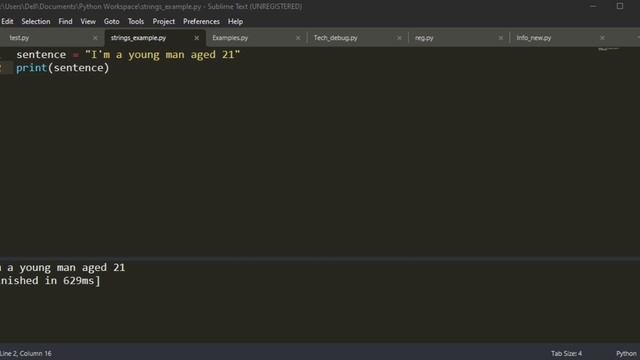Maximize the Sublime Text window
The image size is (640, 360).
point(620,6)
